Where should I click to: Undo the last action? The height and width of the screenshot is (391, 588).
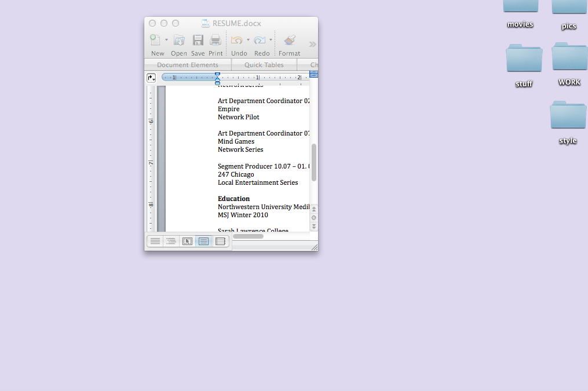pyautogui.click(x=236, y=40)
